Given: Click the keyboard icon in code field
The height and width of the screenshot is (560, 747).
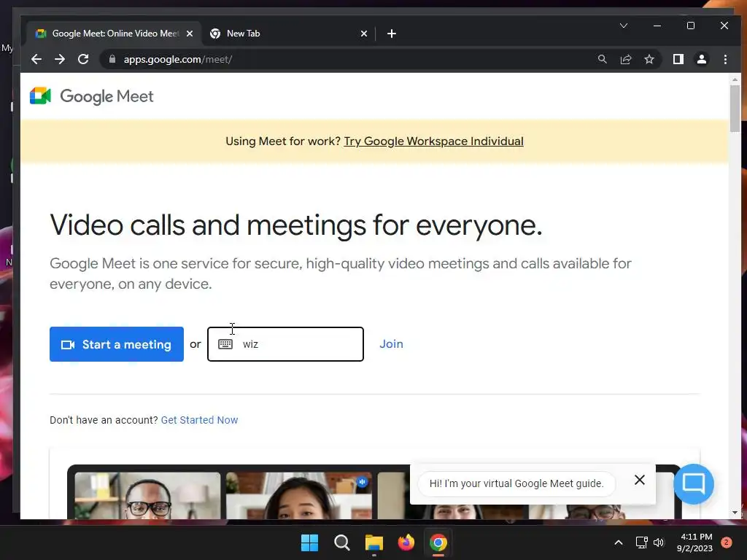Looking at the screenshot, I should tap(225, 344).
